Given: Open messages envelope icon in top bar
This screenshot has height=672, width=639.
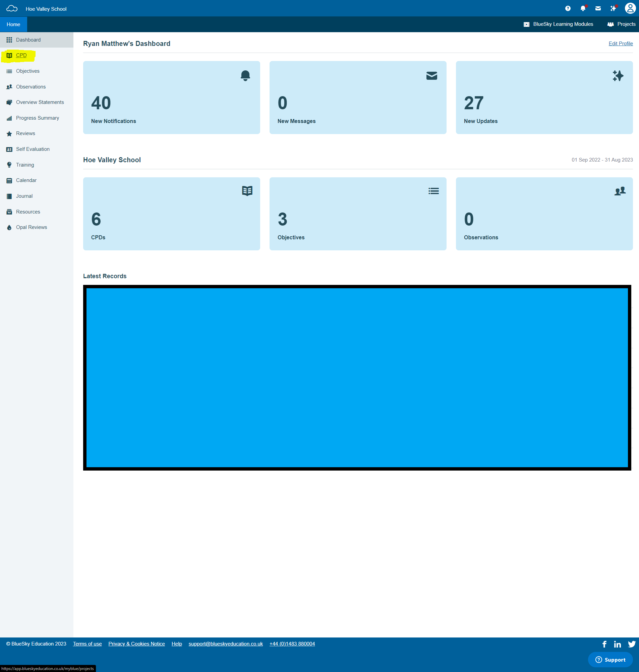Looking at the screenshot, I should point(598,8).
